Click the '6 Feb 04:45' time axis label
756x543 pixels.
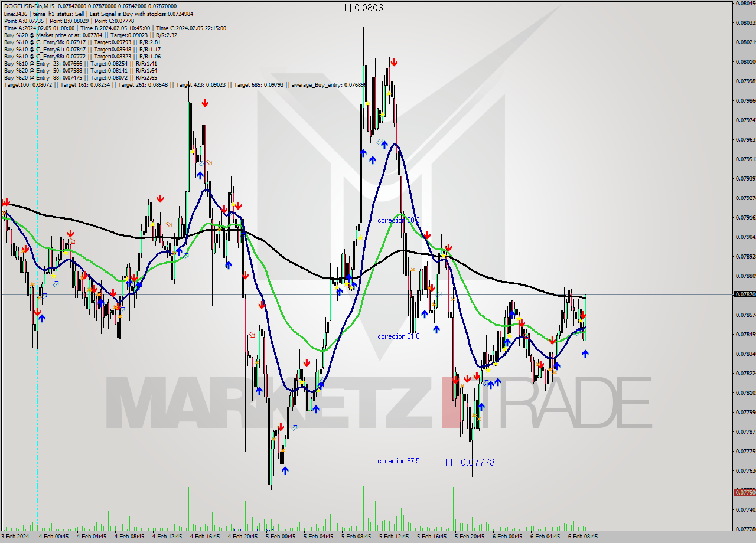545,537
